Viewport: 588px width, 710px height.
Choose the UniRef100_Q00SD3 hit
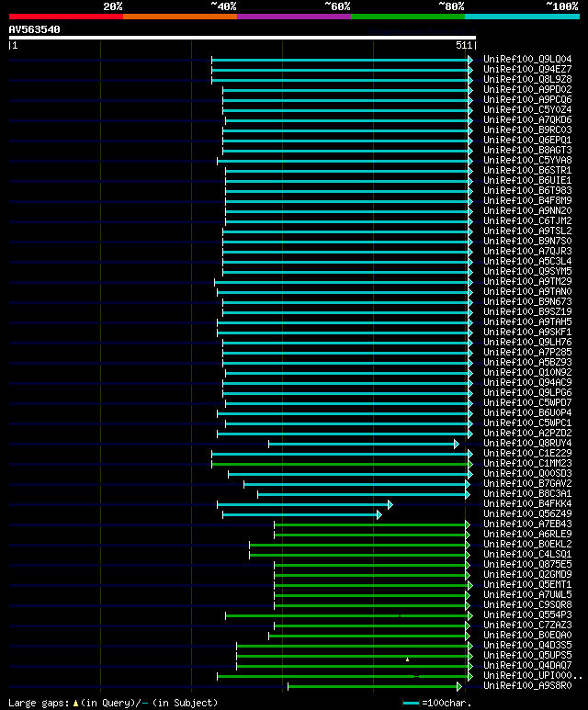(527, 474)
